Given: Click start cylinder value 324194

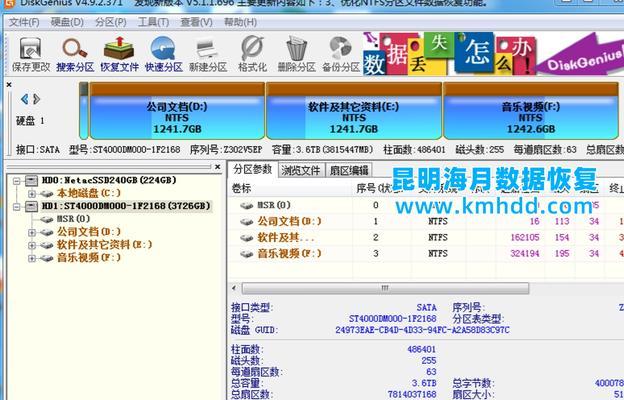Looking at the screenshot, I should click(525, 254).
